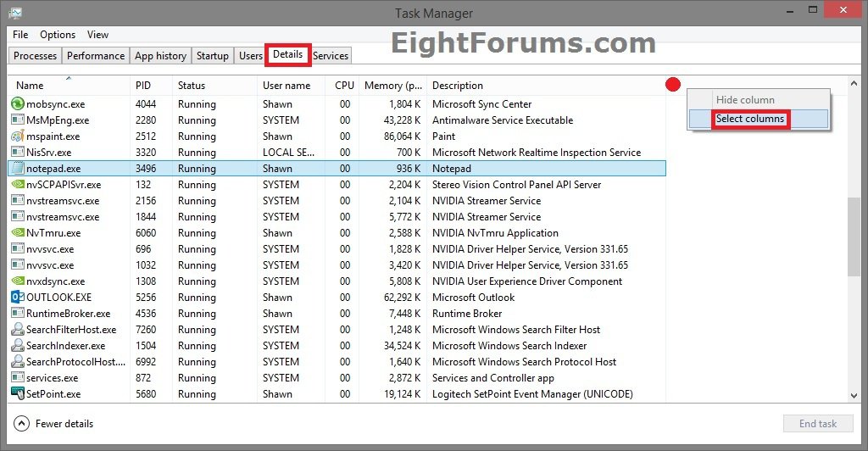Click 'Services and Controller app' description

[x=492, y=378]
